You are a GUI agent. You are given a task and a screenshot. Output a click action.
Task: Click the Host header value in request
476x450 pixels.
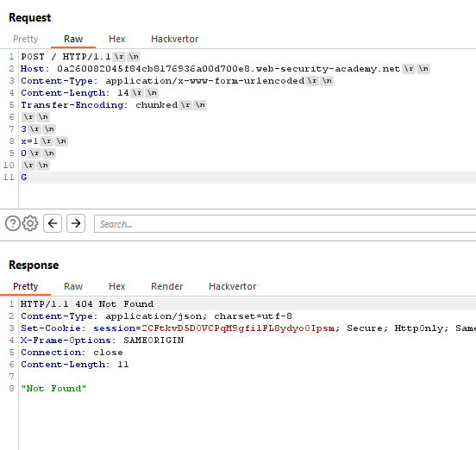pyautogui.click(x=229, y=69)
